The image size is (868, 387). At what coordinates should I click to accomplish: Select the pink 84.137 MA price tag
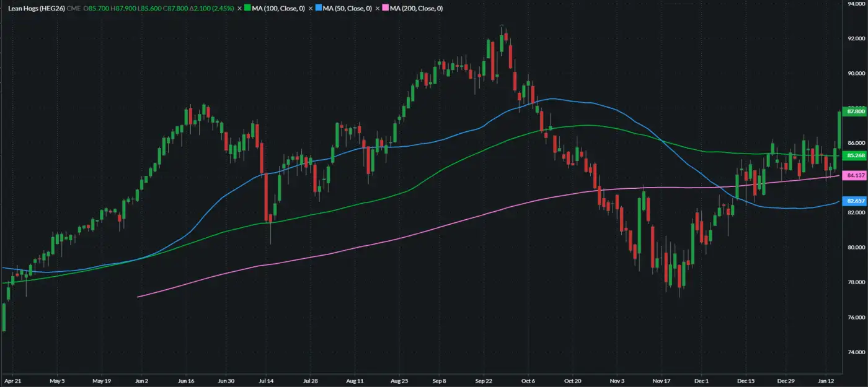coord(856,176)
